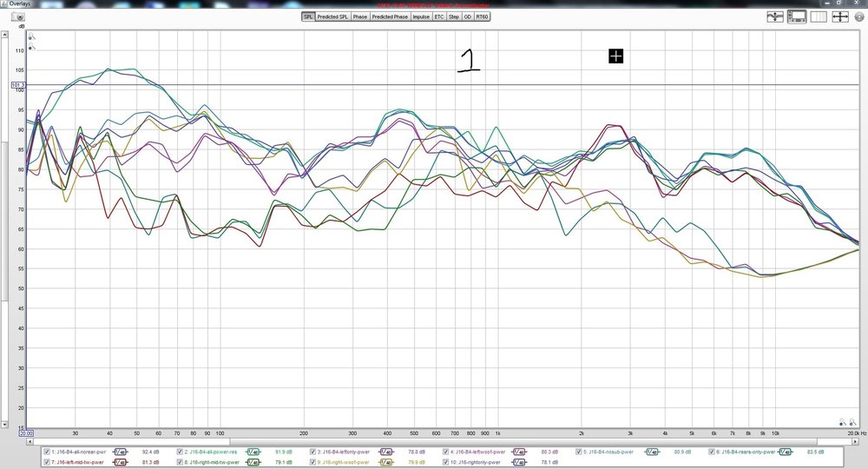This screenshot has height=469, width=868.
Task: Click the 91.9 dB value in legend
Action: pyautogui.click(x=284, y=452)
